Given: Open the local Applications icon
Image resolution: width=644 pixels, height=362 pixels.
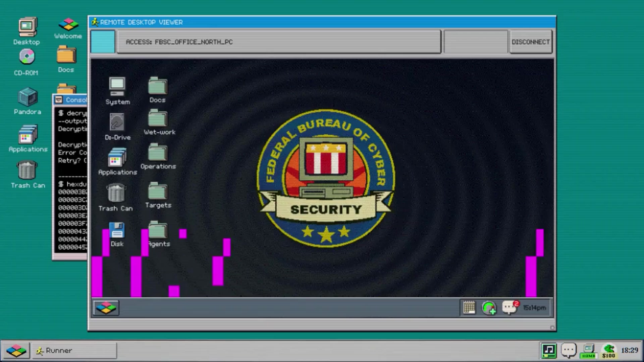Looking at the screenshot, I should point(28,139).
